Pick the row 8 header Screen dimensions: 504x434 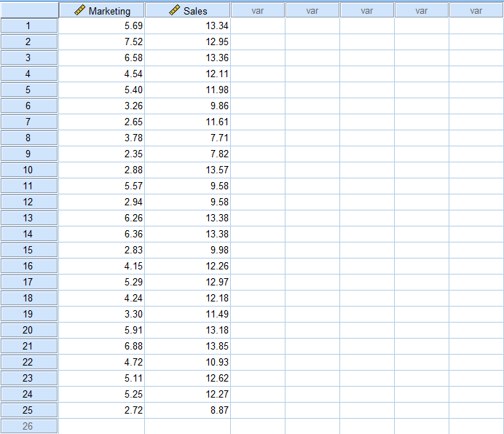click(29, 138)
